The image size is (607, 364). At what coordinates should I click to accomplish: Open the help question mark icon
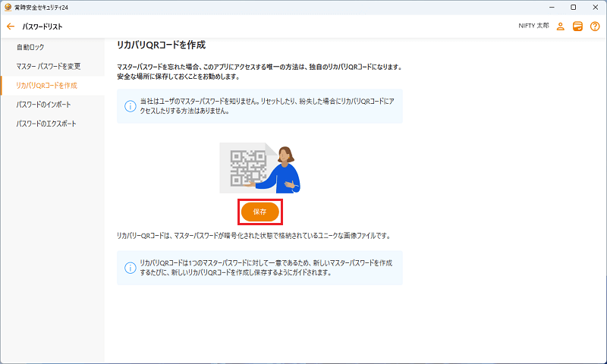tap(595, 27)
